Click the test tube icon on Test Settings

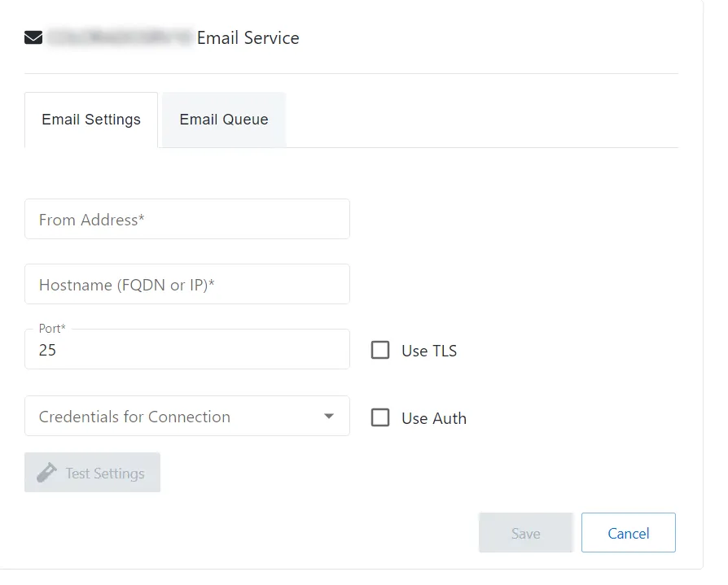click(x=47, y=473)
